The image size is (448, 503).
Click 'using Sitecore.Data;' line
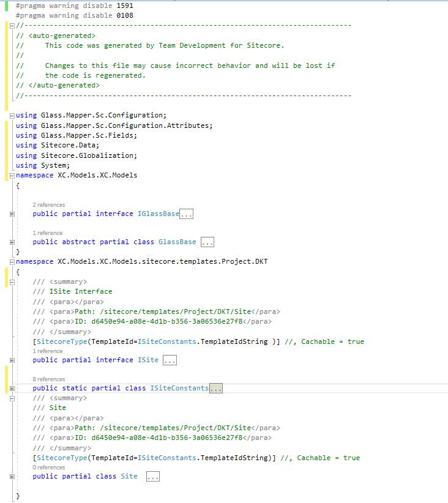(x=58, y=145)
